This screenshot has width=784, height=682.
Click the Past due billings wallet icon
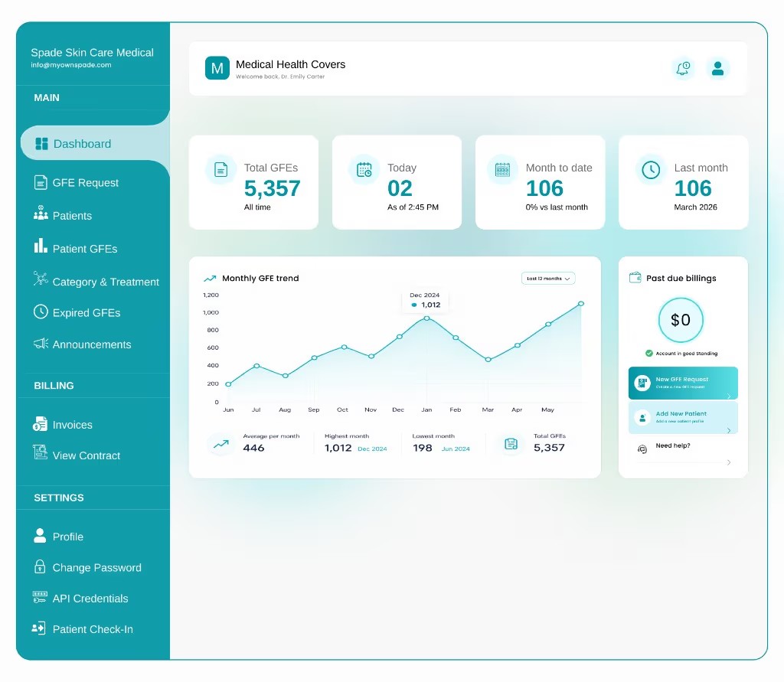click(635, 278)
